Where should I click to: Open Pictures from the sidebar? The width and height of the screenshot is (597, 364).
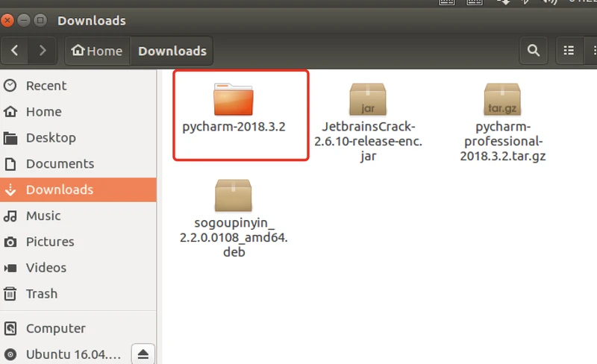click(50, 242)
